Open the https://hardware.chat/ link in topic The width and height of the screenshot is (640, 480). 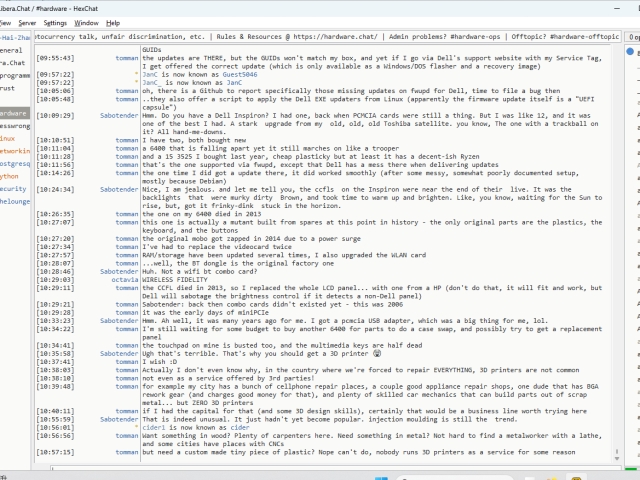(x=336, y=36)
